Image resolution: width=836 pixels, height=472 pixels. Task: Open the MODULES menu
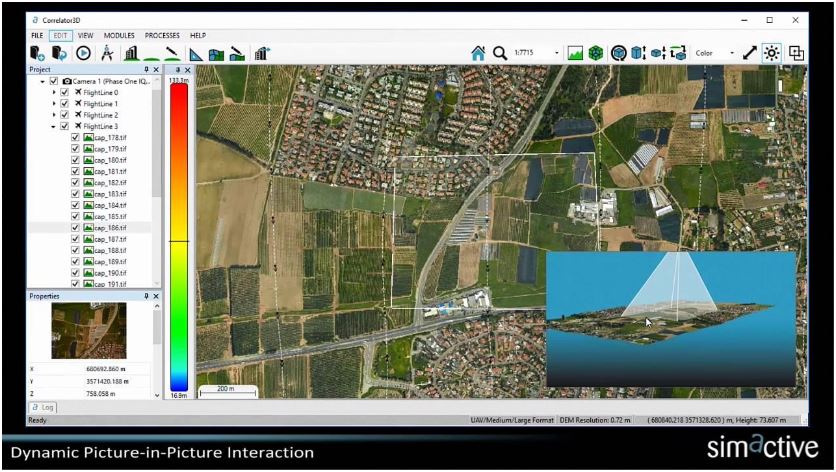coord(119,35)
